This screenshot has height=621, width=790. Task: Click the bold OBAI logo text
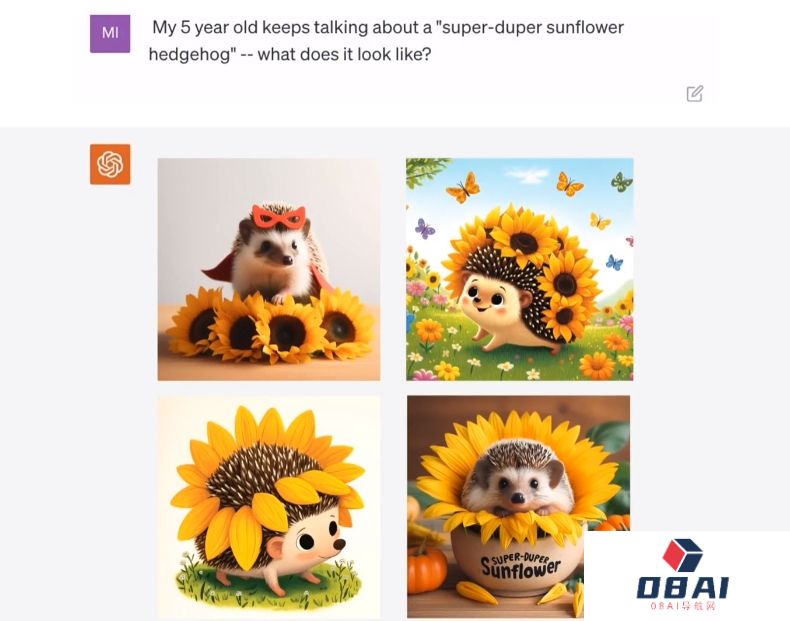click(x=682, y=587)
